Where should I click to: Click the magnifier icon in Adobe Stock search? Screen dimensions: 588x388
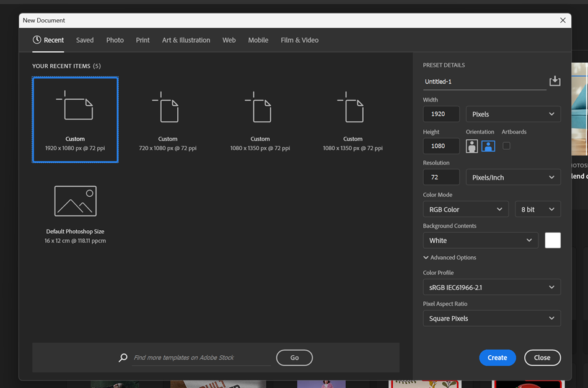coord(123,358)
